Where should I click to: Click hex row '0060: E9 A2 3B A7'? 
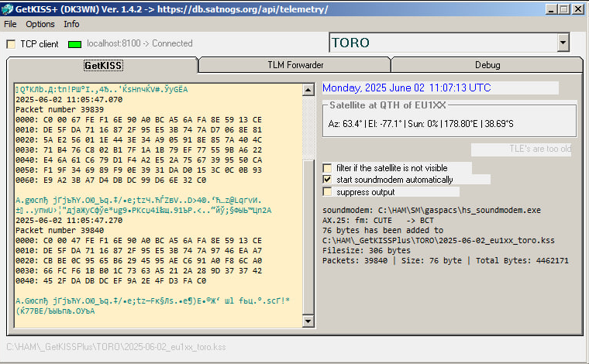point(111,180)
